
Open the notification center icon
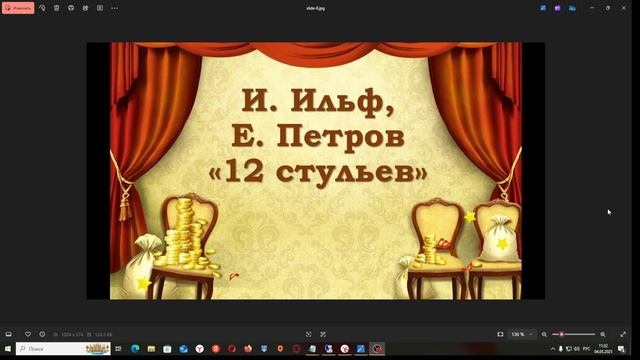[x=621, y=349]
